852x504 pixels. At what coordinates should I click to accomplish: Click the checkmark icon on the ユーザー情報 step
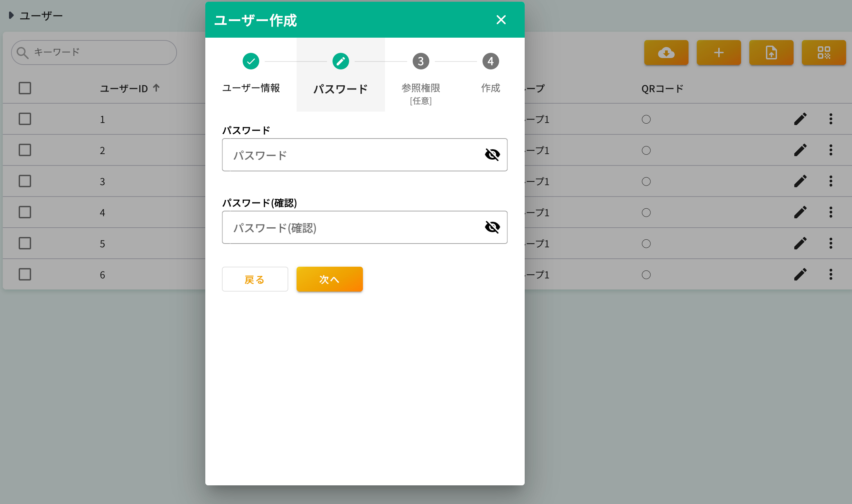(251, 61)
